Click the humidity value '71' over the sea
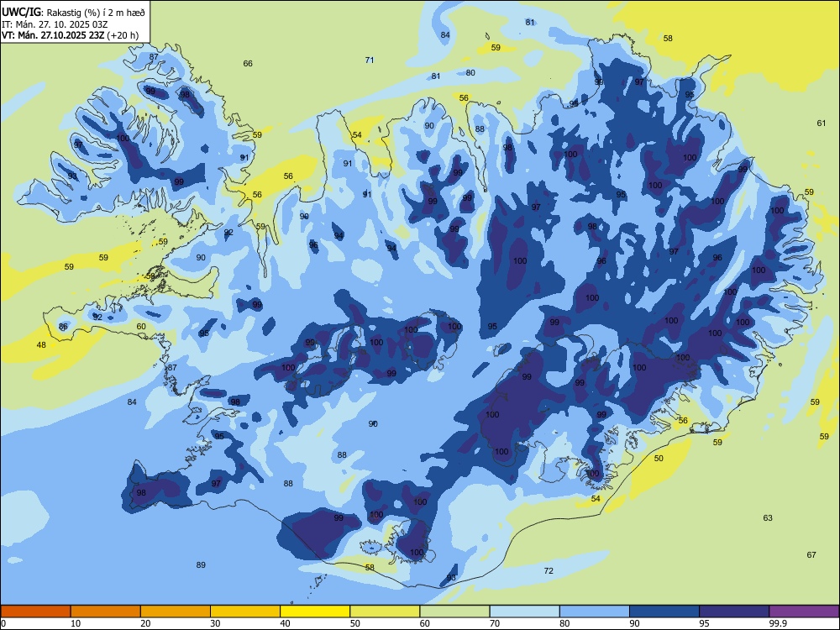This screenshot has width=840, height=630. pos(370,60)
